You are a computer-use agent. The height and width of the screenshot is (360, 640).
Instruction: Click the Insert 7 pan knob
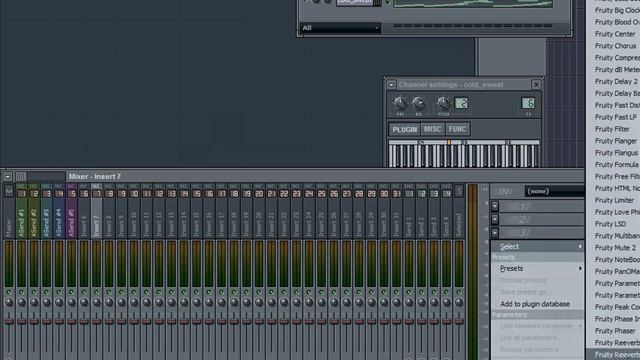tap(96, 302)
